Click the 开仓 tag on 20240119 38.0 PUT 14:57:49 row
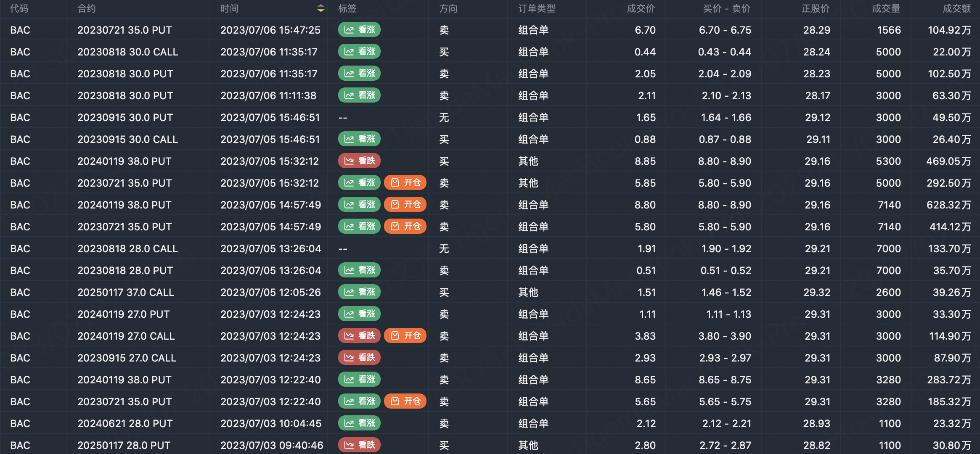Screen dimensions: 980x454 coord(405,205)
